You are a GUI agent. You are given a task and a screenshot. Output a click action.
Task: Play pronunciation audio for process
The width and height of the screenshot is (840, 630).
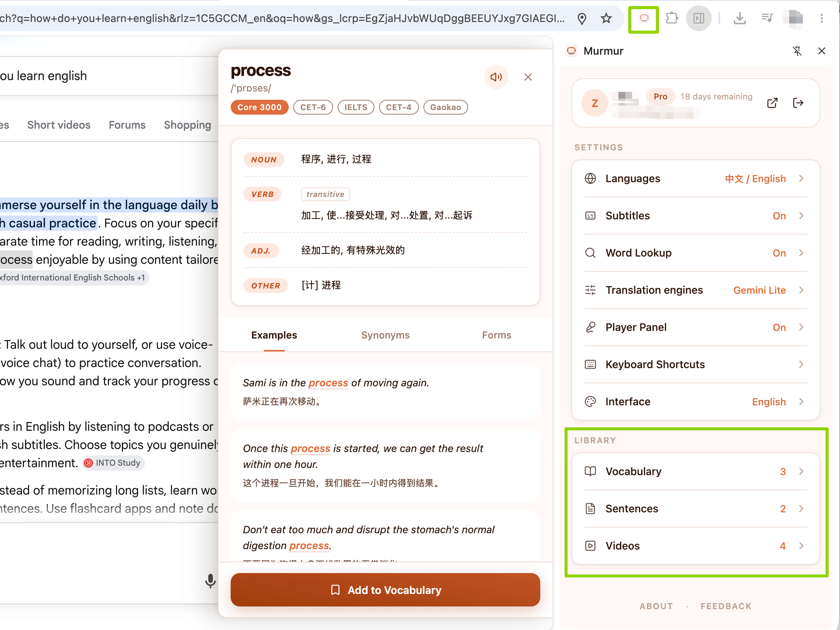496,77
